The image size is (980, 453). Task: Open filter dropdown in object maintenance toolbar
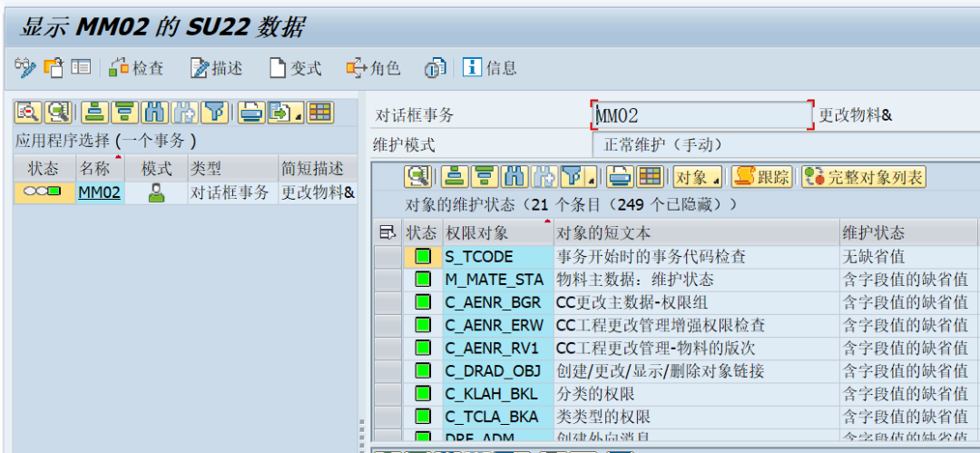(578, 177)
